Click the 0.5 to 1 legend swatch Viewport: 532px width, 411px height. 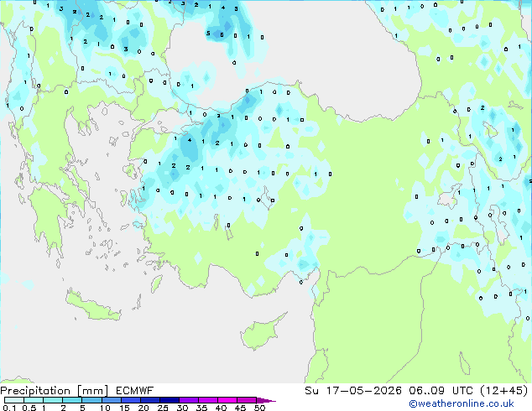[x=34, y=400]
